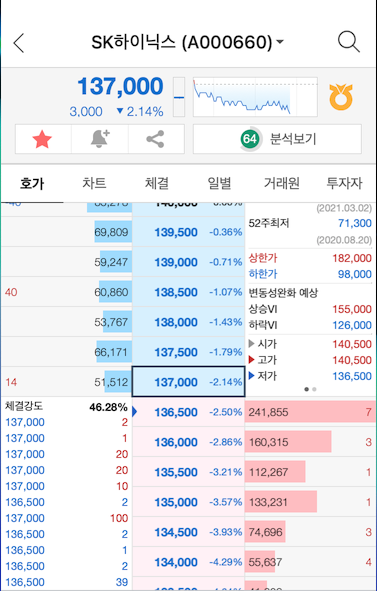Image resolution: width=377 pixels, height=591 pixels.
Task: Tap 저가 value 136,500
Action: [x=352, y=376]
